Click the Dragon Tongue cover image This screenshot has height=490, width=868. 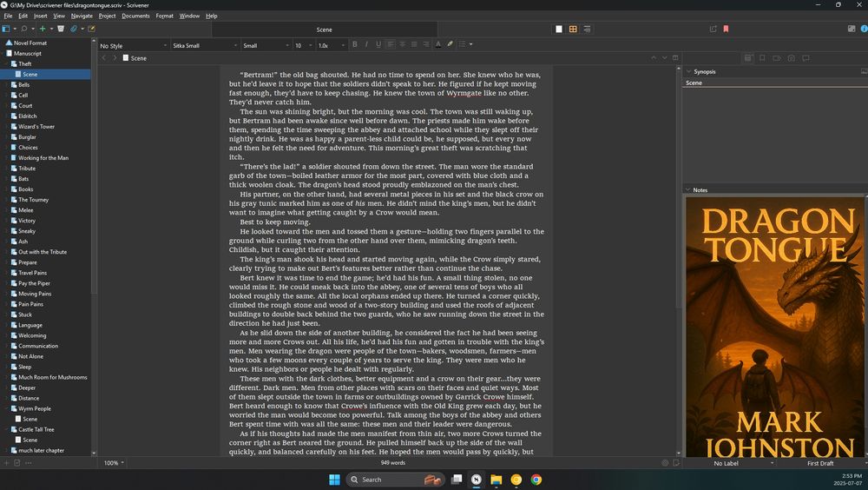tap(774, 327)
